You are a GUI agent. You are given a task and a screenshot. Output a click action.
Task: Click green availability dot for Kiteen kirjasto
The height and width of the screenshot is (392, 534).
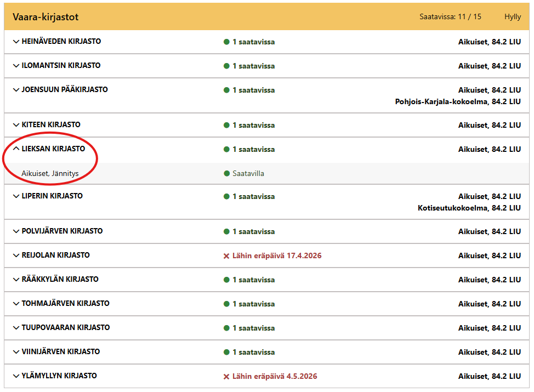click(x=226, y=125)
